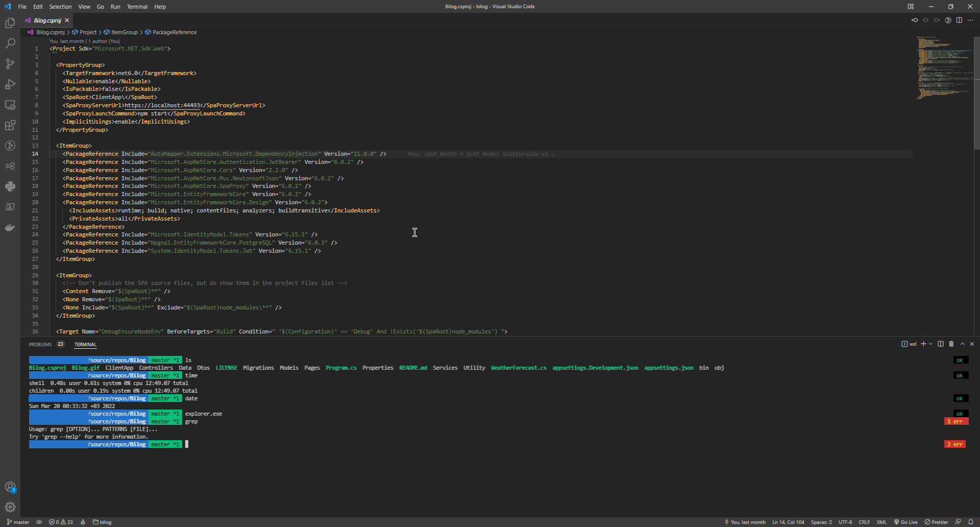Click master branch in status bar

pos(18,522)
